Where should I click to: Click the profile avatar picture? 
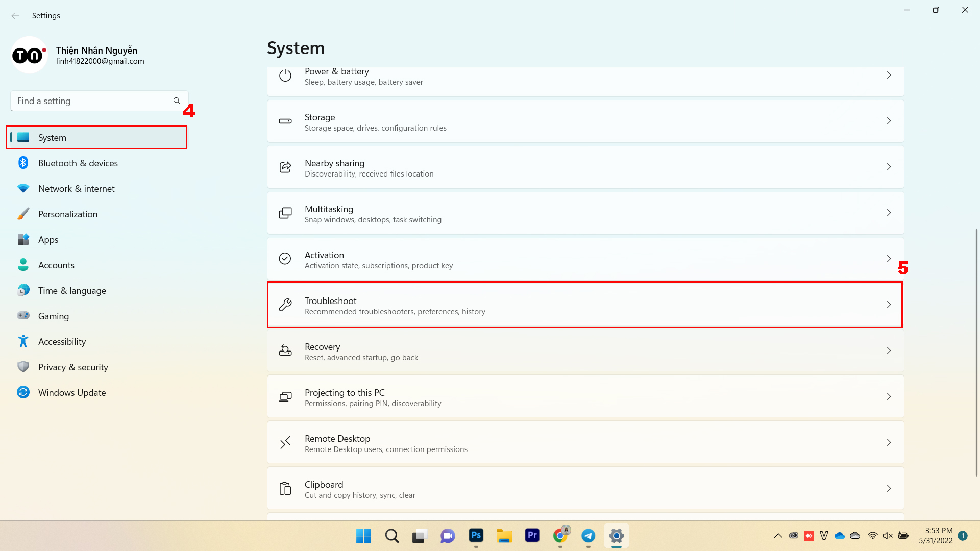(x=30, y=55)
